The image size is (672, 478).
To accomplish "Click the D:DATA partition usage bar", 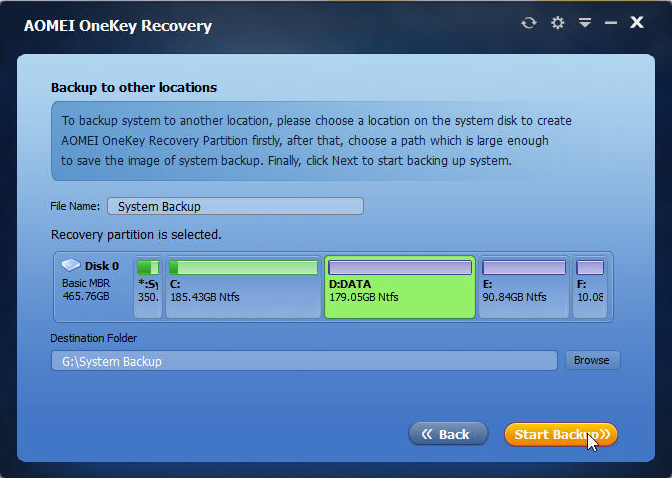I will pyautogui.click(x=400, y=268).
